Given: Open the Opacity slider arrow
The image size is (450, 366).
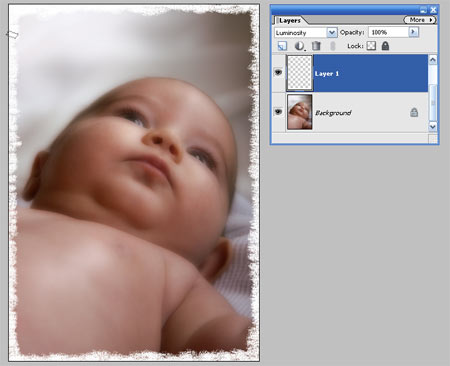Looking at the screenshot, I should [413, 32].
